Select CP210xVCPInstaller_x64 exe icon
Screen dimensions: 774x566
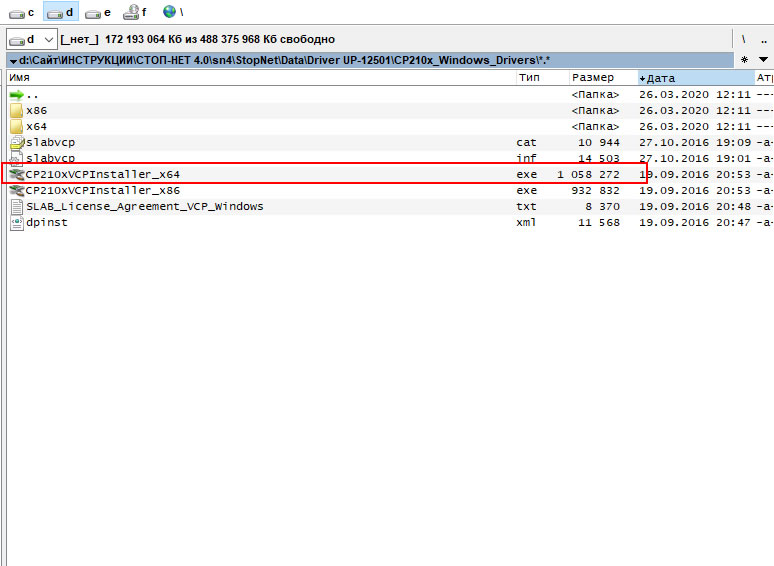click(x=17, y=174)
